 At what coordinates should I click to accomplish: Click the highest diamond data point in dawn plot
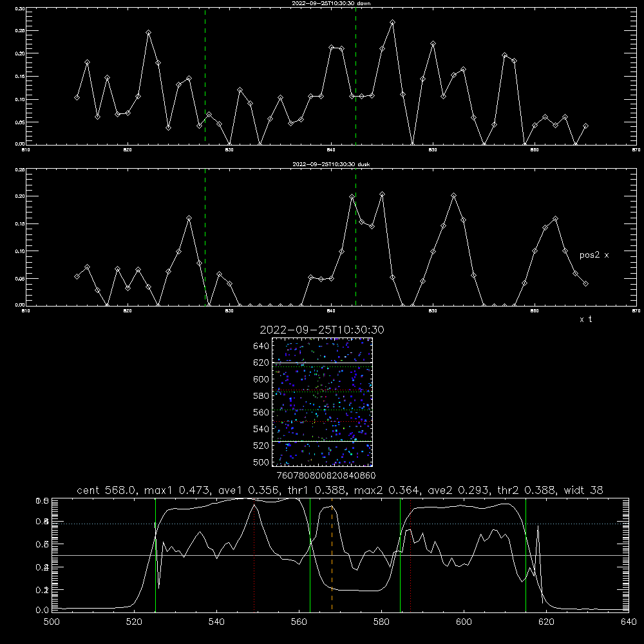tap(392, 22)
